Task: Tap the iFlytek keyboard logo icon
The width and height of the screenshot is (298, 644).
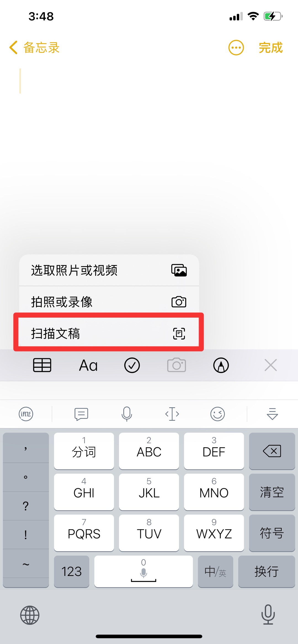Action: coord(26,414)
